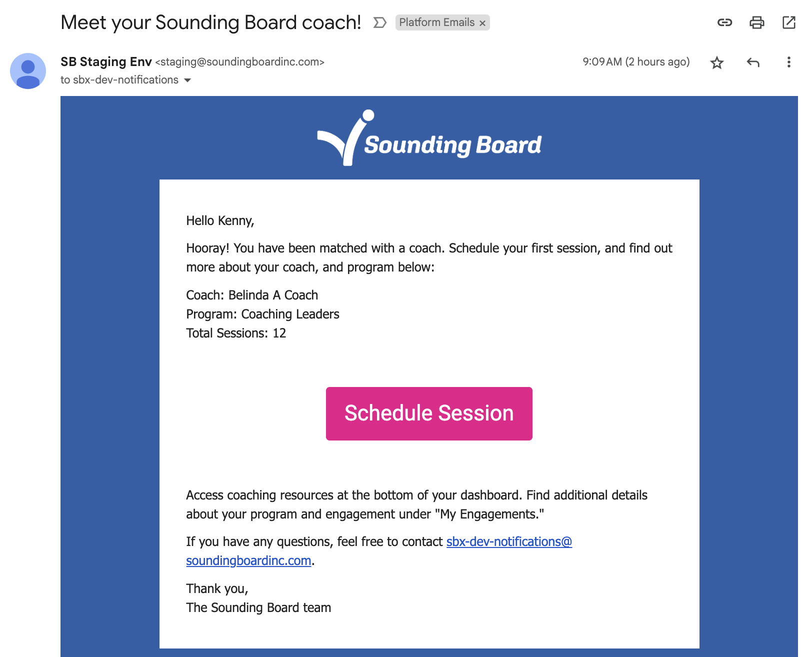Click the Platform Emails label chip
Screen dimensions: 812x657
pyautogui.click(x=436, y=22)
